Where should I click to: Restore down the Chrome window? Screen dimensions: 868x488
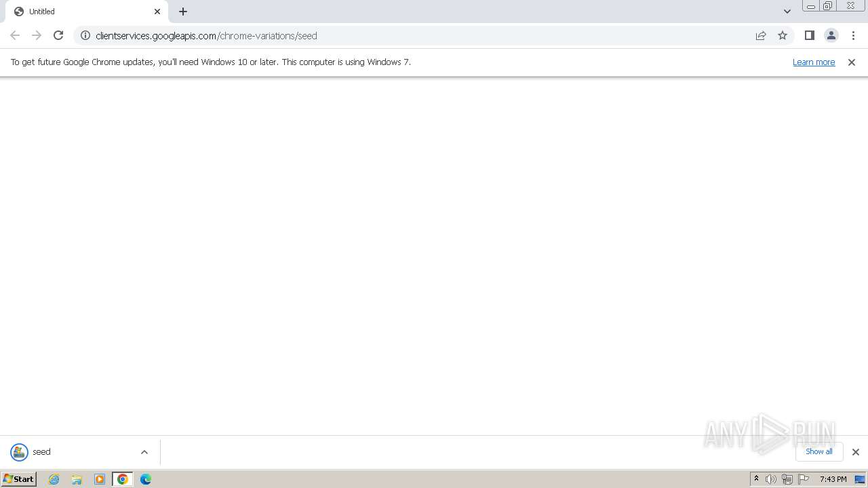pos(828,6)
